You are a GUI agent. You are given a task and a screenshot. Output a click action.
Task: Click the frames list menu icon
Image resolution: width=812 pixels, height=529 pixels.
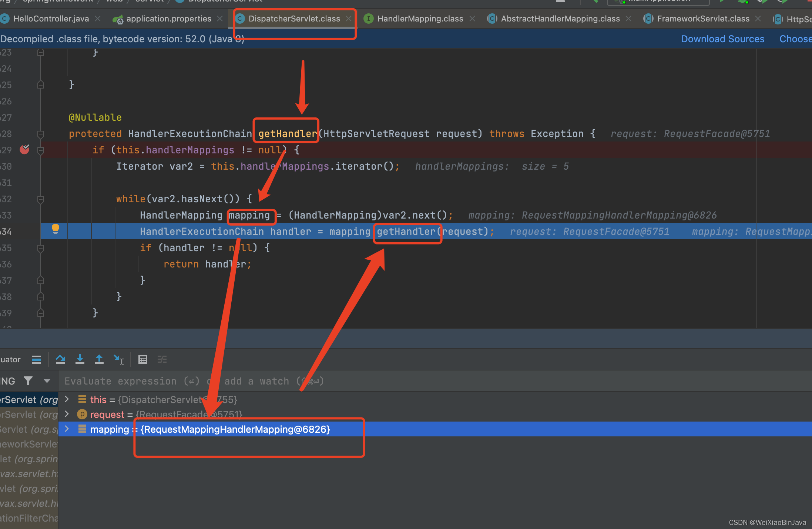[x=36, y=359]
